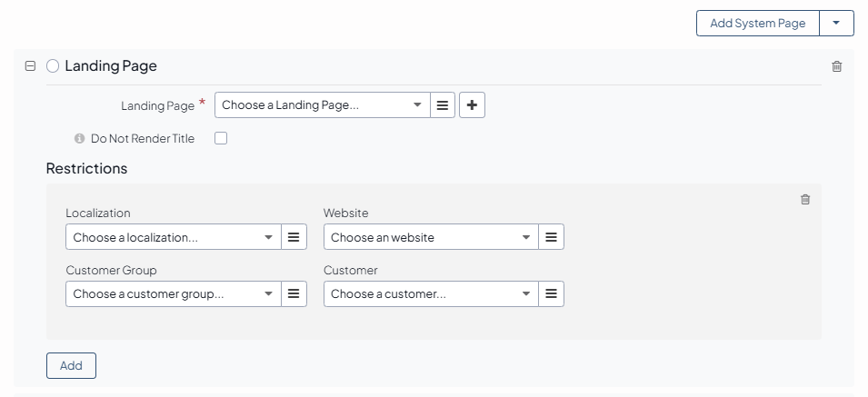The image size is (868, 397).
Task: Expand the Add System Page arrow menu
Action: tap(836, 24)
